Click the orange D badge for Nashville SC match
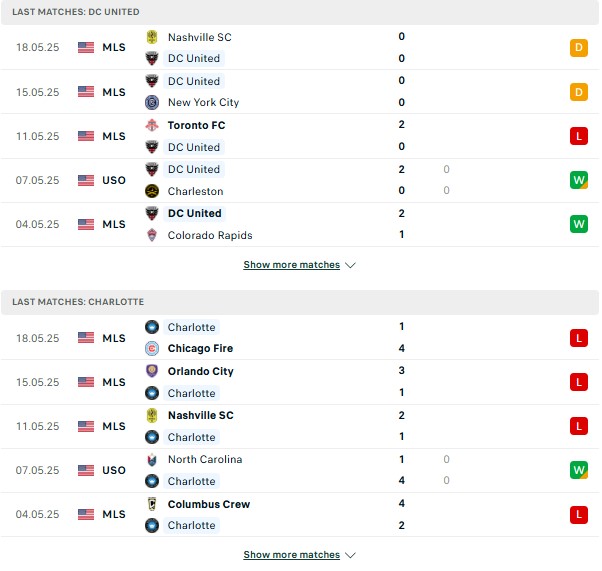Screen dimensions: 602x571 [579, 48]
